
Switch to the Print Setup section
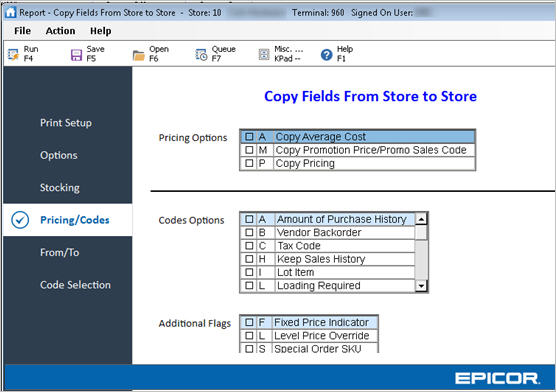click(66, 123)
